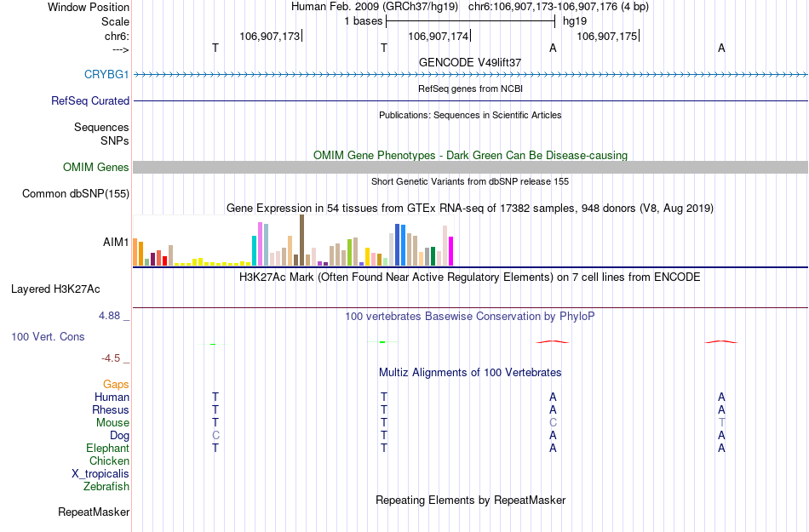809x532 pixels.
Task: Click the Elephant species label
Action: [x=107, y=448]
